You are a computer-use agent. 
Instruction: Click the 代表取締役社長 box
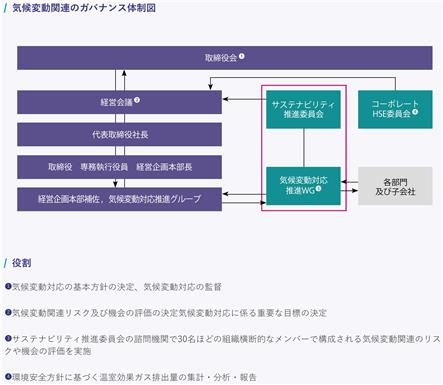tap(119, 134)
